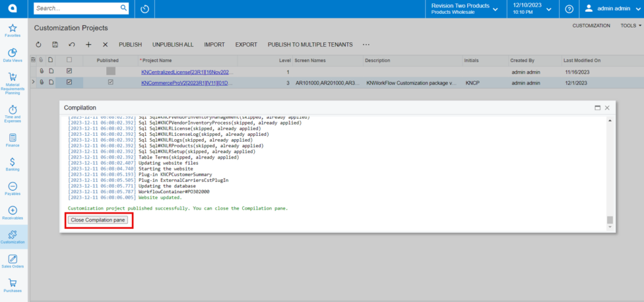Click the Save toolbar icon
This screenshot has height=302, width=644.
(55, 45)
